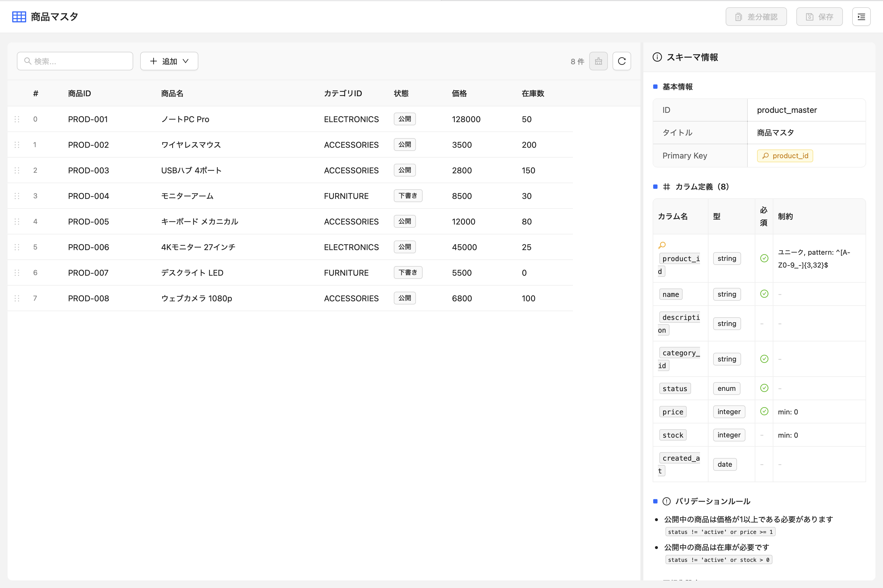Click the product_id primary key tag
Screen dimensions: 883x588
pyautogui.click(x=785, y=156)
